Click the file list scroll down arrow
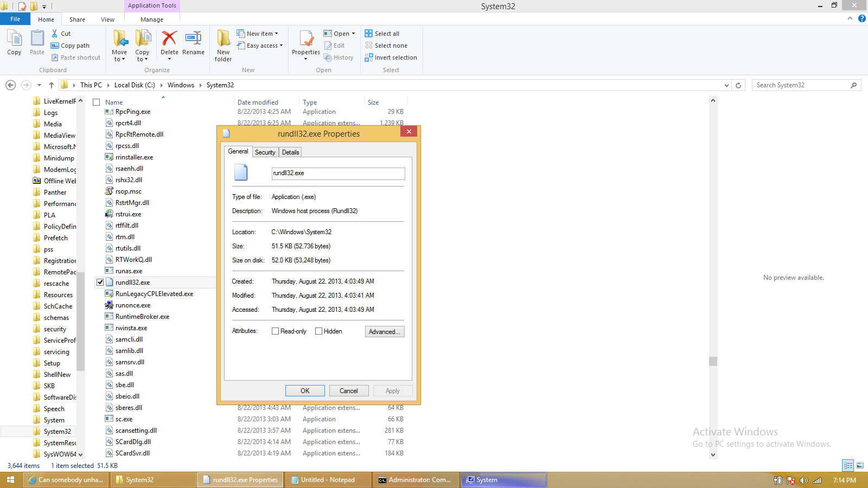The height and width of the screenshot is (488, 868). click(713, 455)
